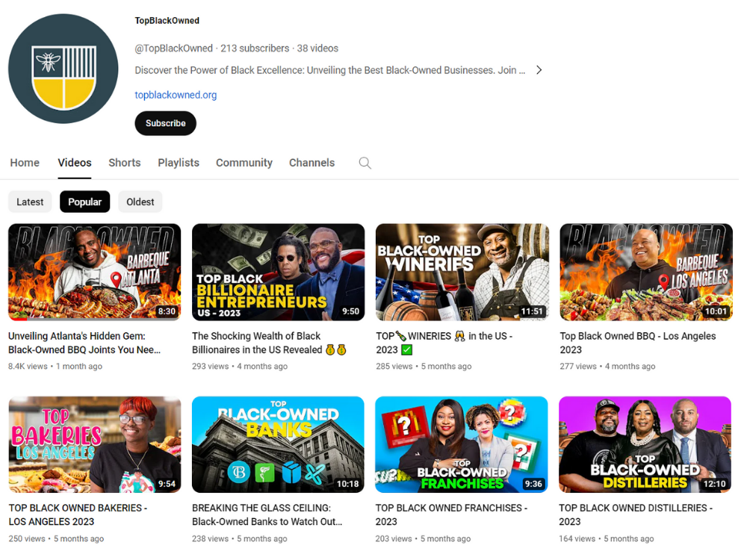Expand the channel description with the chevron

pos(539,70)
